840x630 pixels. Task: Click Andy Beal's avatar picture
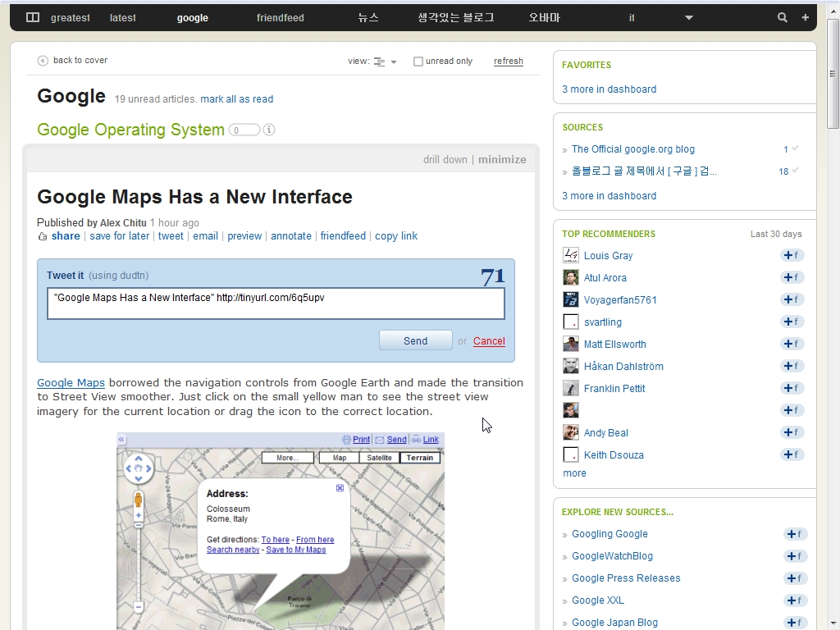coord(571,432)
